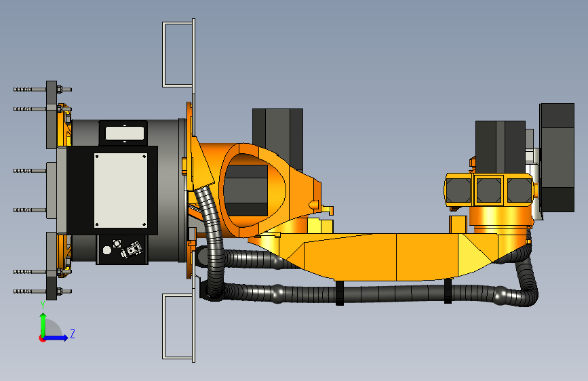Pick the large dark gray block at the far right end
This screenshot has width=588, height=381.
[557, 157]
